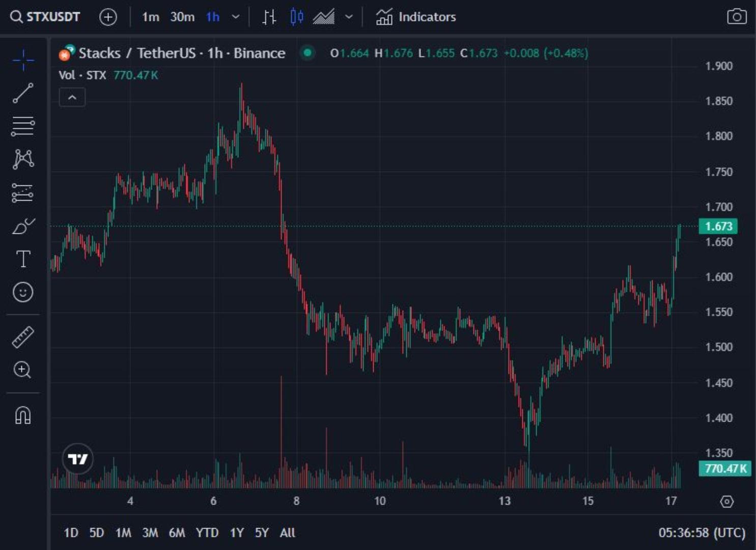Viewport: 756px width, 550px height.
Task: Open the Indicators menu
Action: [416, 17]
